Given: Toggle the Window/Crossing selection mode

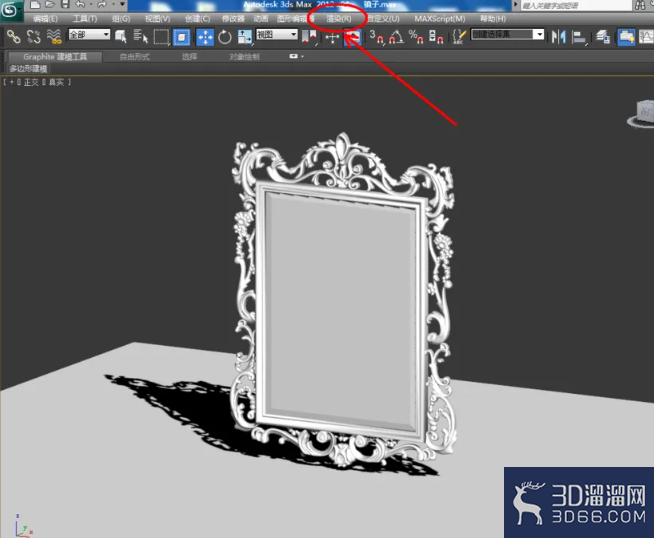Looking at the screenshot, I should click(181, 37).
